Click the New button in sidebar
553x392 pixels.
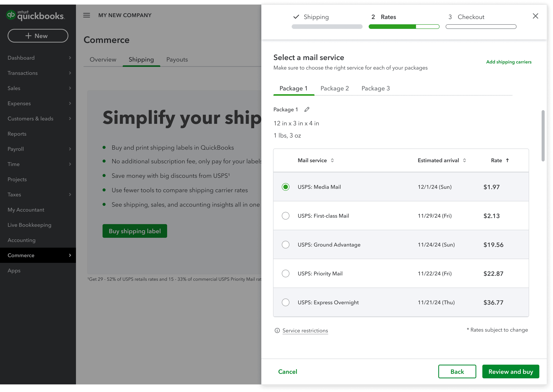point(38,36)
